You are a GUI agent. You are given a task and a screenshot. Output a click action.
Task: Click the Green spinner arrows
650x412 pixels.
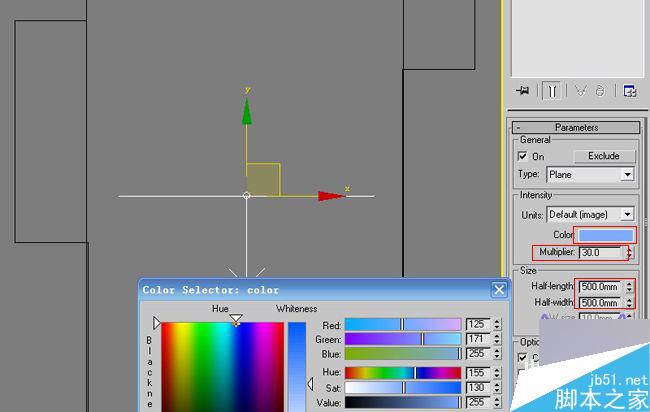coord(497,339)
